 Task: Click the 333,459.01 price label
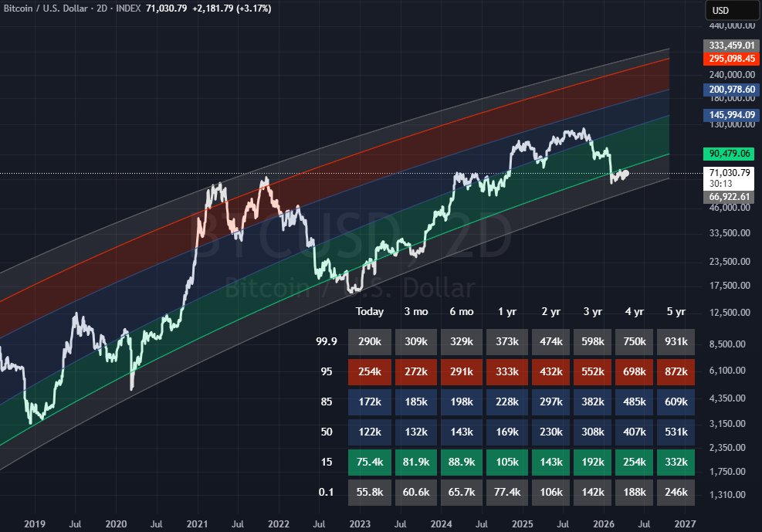tap(731, 46)
